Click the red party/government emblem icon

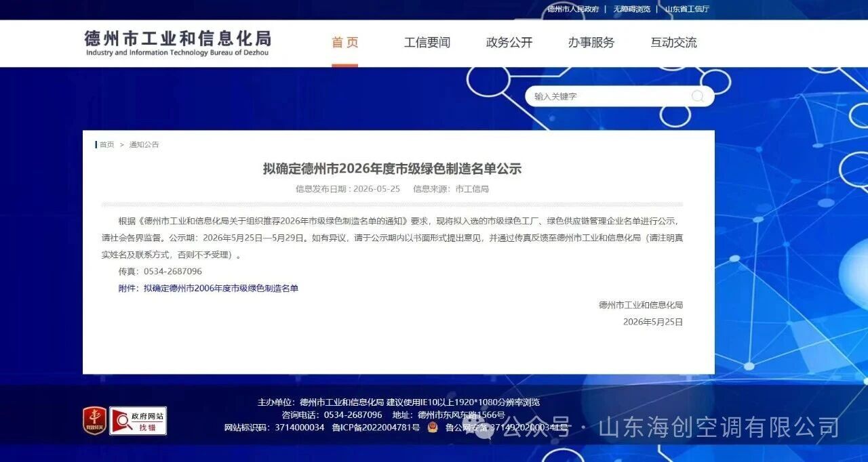click(94, 420)
